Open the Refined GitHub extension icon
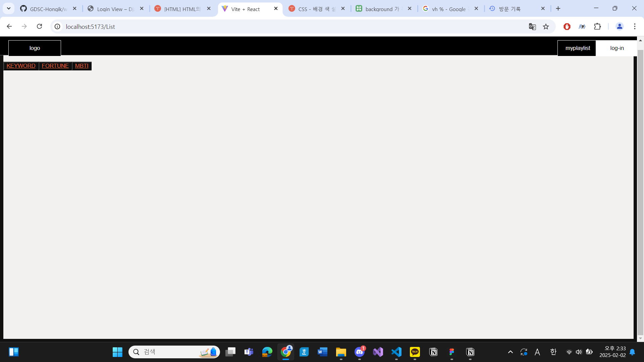 [x=582, y=26]
